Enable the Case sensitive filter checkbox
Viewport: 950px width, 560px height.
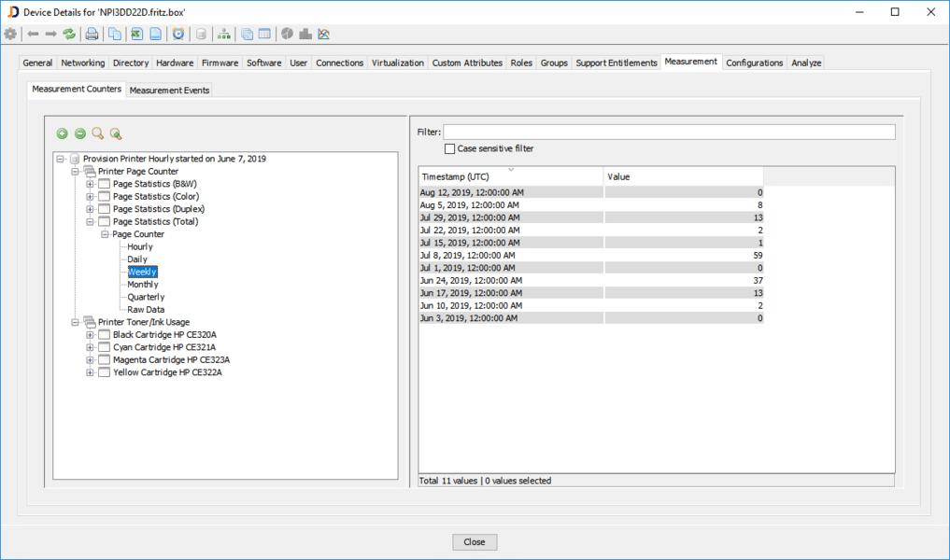click(450, 148)
